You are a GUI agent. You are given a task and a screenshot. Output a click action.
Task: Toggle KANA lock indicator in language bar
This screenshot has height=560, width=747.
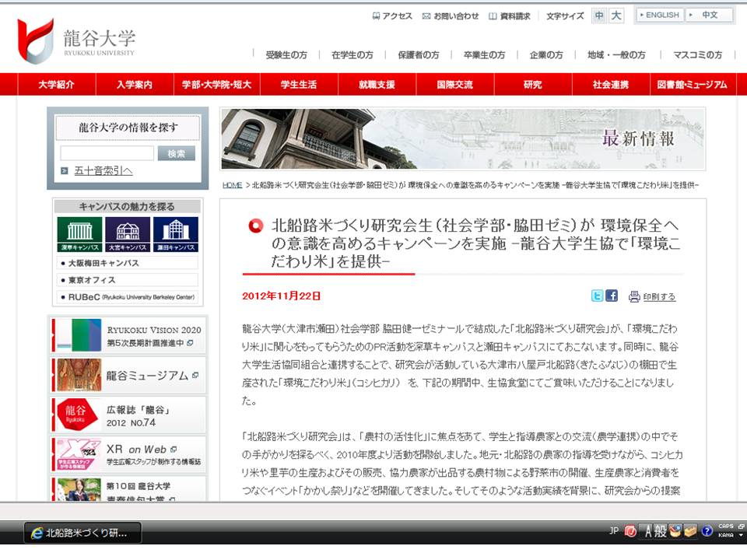pyautogui.click(x=726, y=535)
